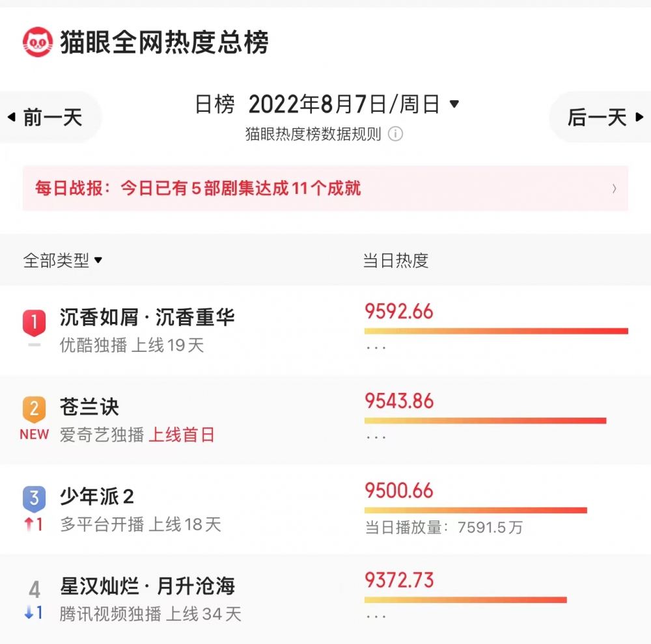Select the 苍兰诀 show title
651x644 pixels.
click(90, 407)
